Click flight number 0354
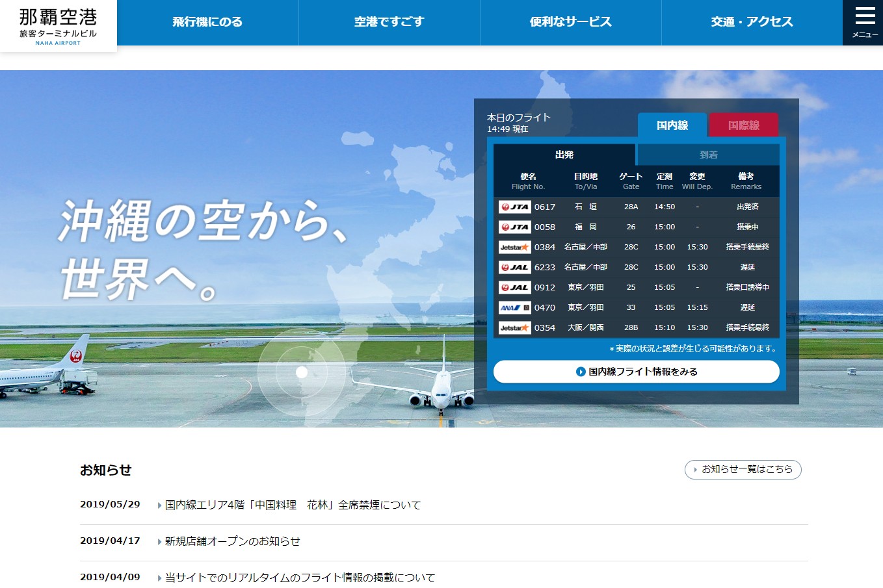The image size is (883, 588). click(545, 327)
